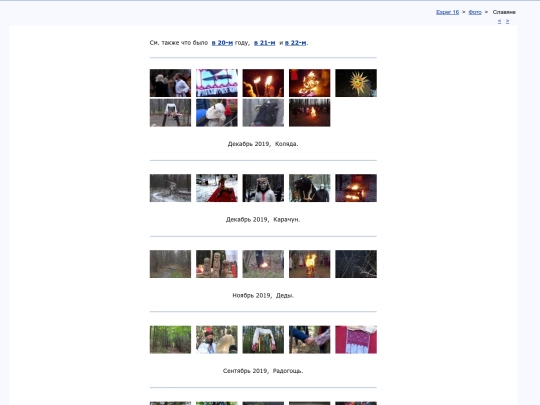
Task: Open Радогощь thumbnail of bearded man in red hat
Action: click(217, 340)
